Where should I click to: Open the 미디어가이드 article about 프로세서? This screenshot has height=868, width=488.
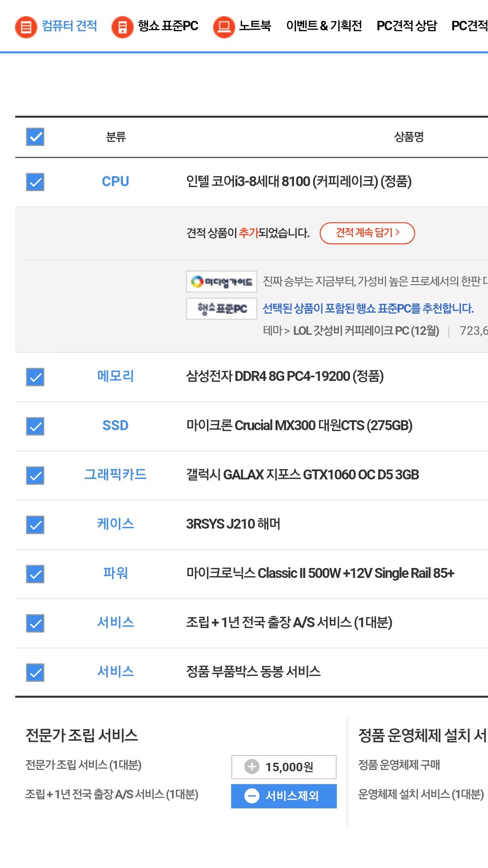pos(375,282)
